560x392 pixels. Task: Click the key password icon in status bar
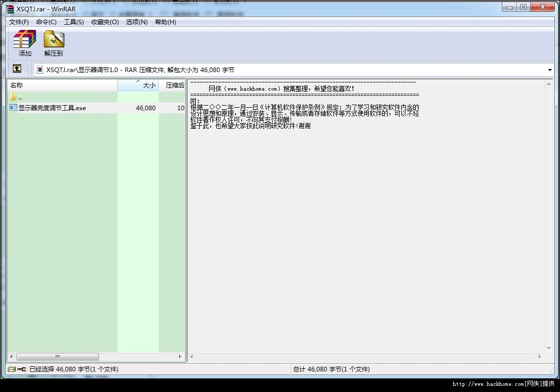(22, 369)
